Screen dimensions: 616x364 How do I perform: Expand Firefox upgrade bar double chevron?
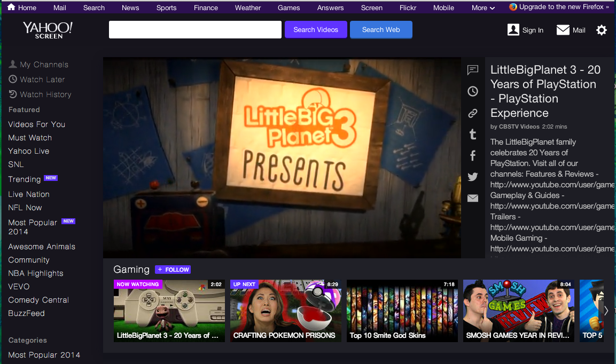[607, 7]
